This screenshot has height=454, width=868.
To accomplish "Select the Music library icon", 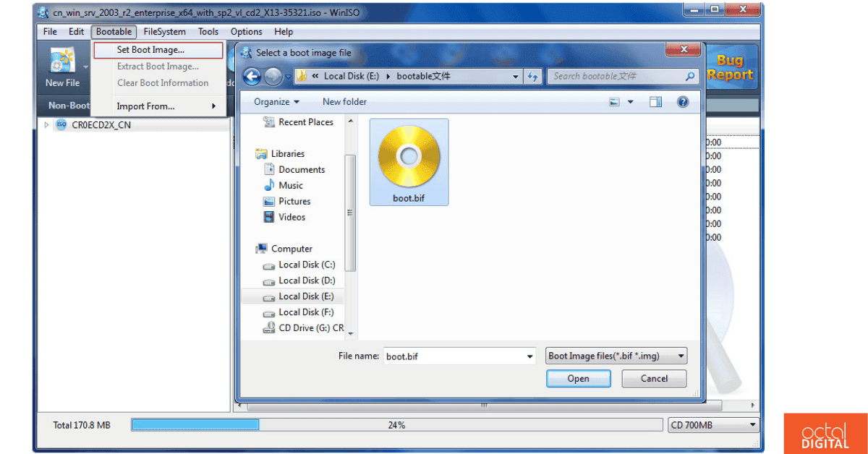I will point(271,185).
